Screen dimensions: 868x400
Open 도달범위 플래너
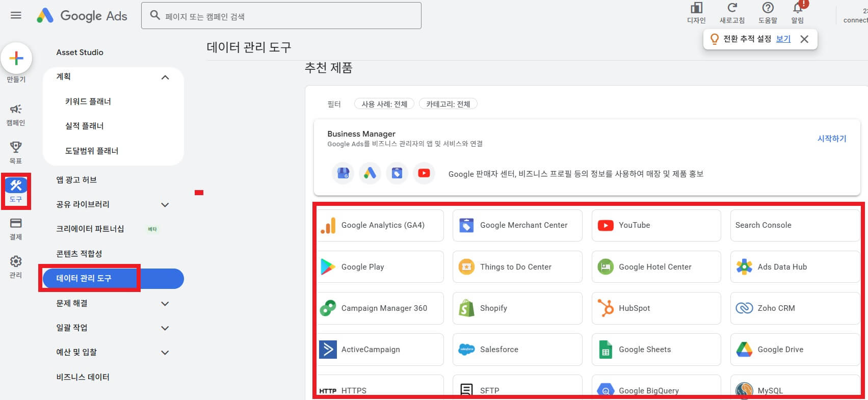92,151
